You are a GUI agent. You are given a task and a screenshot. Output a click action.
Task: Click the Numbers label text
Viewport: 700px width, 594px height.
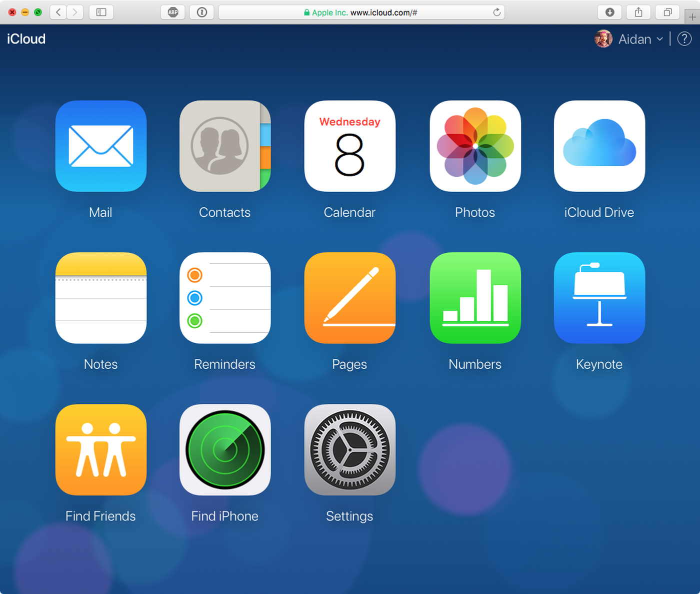(x=475, y=364)
